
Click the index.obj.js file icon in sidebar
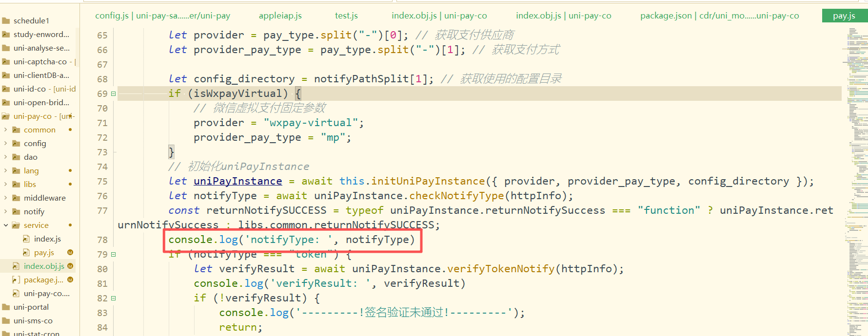(16, 266)
